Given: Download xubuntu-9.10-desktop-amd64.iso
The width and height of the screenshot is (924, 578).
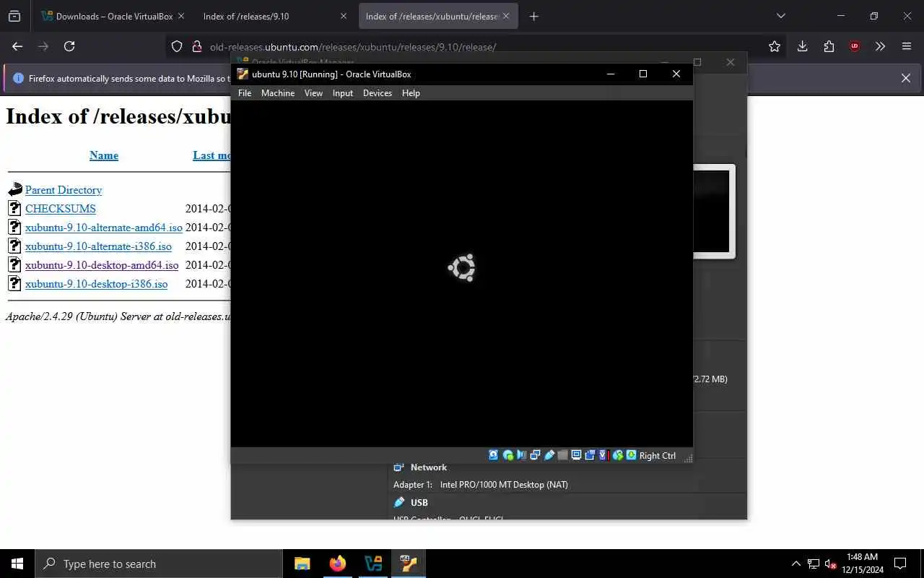Looking at the screenshot, I should [x=102, y=265].
